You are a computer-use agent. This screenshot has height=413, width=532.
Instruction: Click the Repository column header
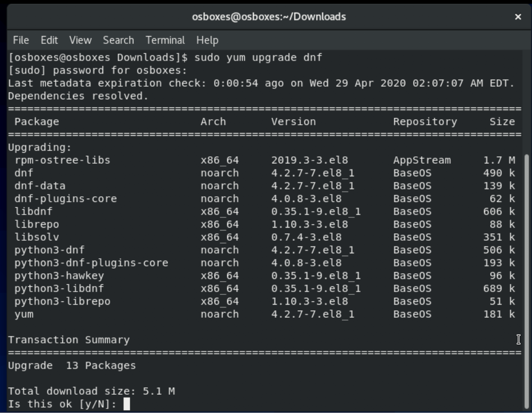pyautogui.click(x=425, y=122)
